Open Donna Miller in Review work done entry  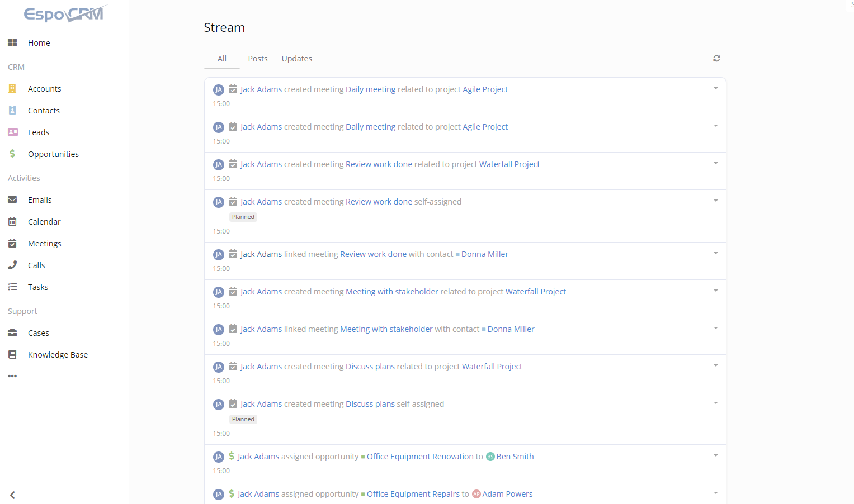point(485,254)
